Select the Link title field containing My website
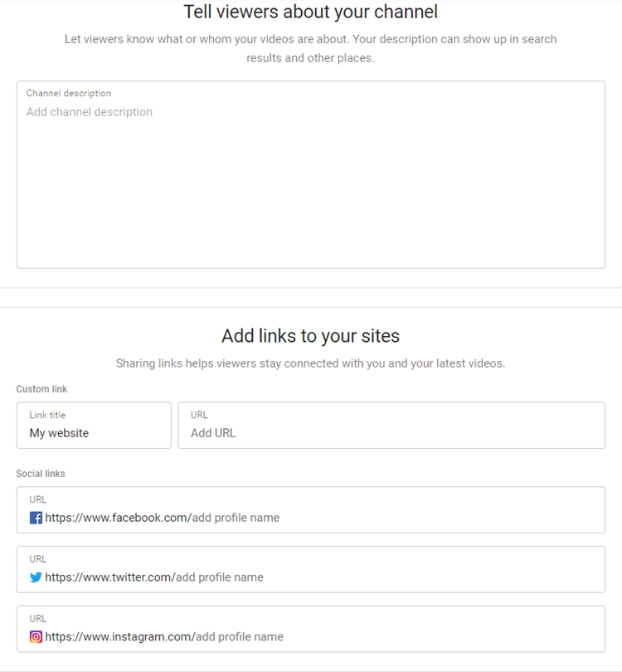 click(94, 433)
